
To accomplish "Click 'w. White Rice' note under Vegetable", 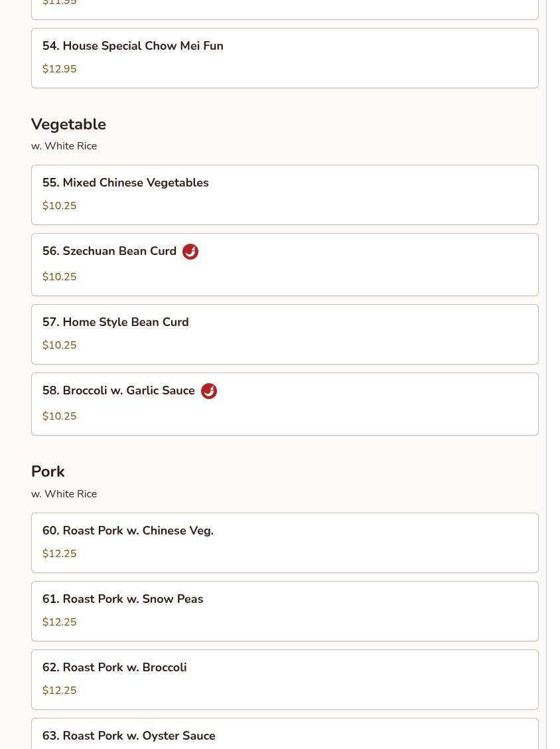I will [64, 146].
